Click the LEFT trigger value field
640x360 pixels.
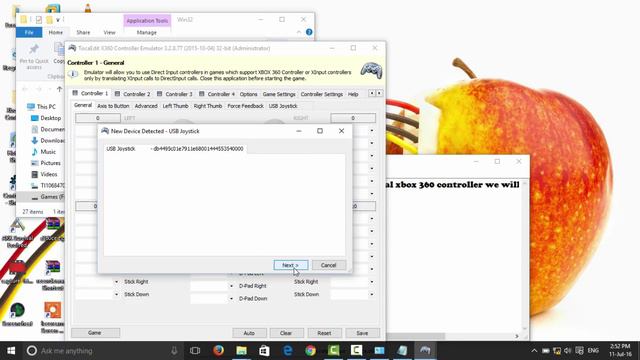click(98, 118)
